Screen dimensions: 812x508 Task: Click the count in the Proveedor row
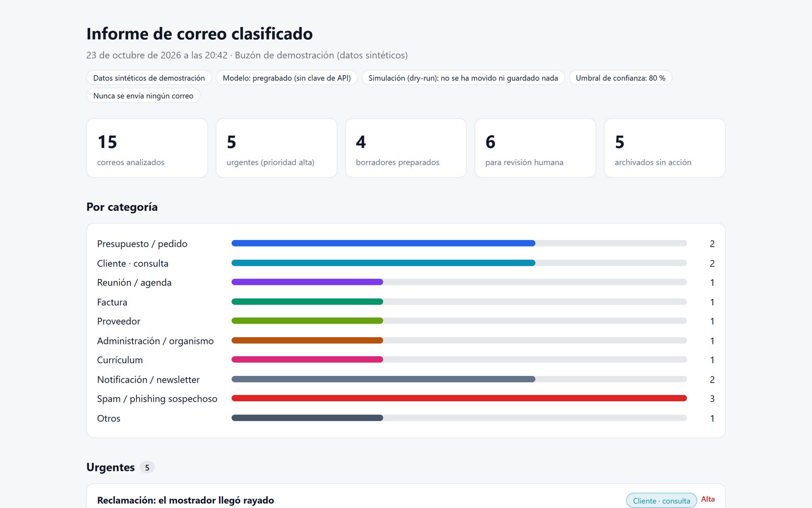[712, 321]
